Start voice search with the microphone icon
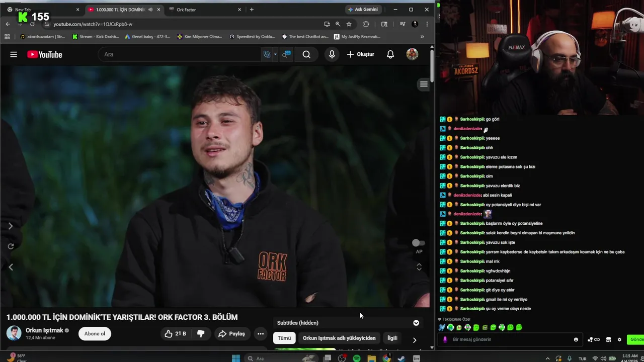The height and width of the screenshot is (362, 644). 332,54
